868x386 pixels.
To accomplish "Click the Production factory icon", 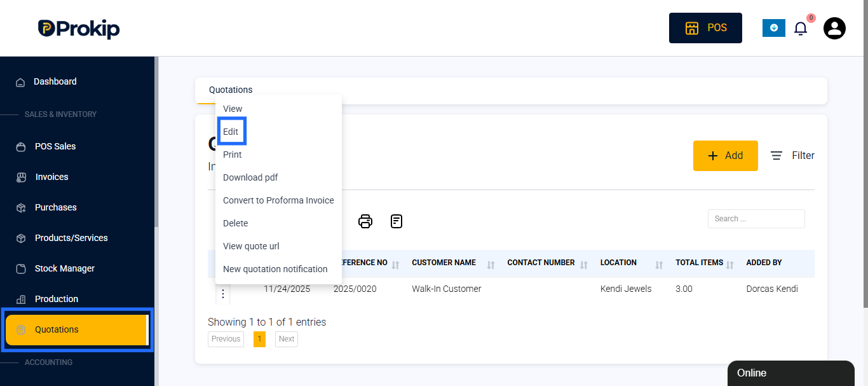I will coord(21,300).
